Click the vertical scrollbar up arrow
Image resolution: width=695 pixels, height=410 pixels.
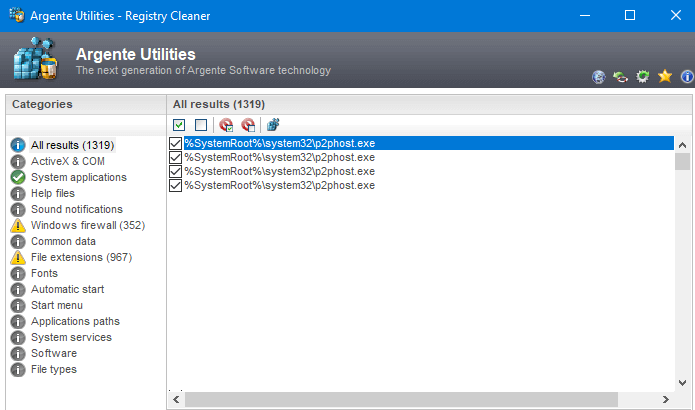[683, 144]
